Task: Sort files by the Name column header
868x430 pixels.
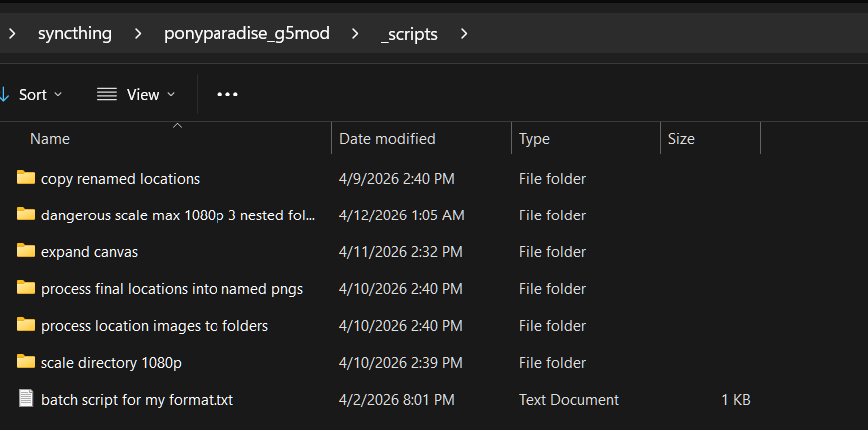Action: pos(50,139)
